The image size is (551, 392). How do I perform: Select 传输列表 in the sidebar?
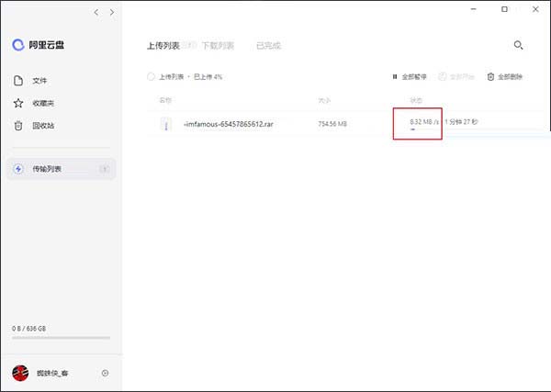[62, 169]
